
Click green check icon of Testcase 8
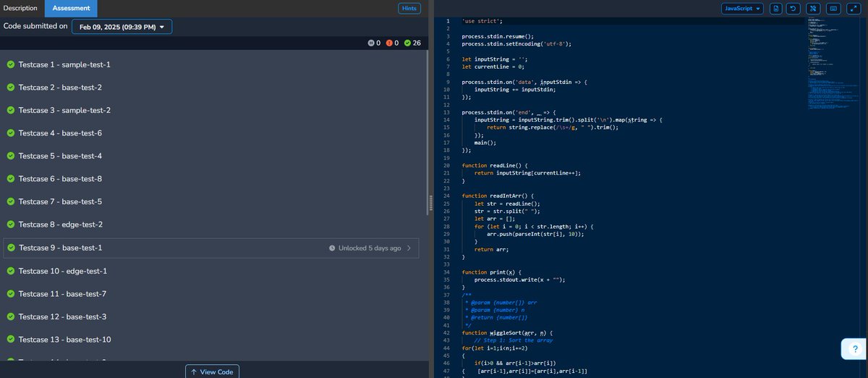(x=11, y=224)
